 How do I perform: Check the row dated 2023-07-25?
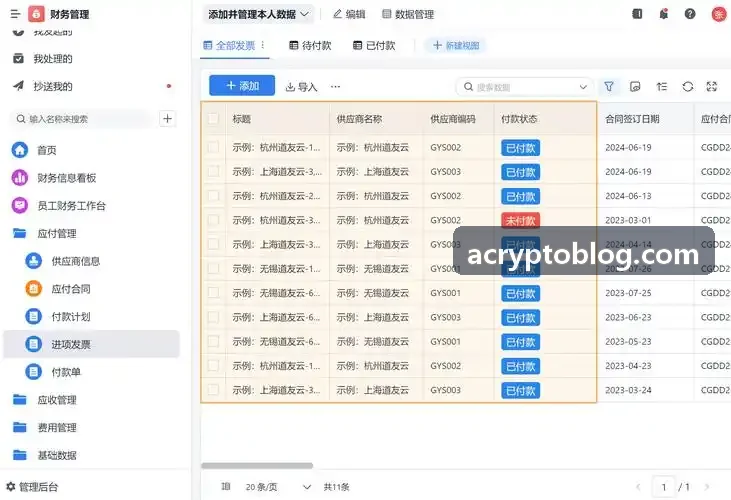213,293
